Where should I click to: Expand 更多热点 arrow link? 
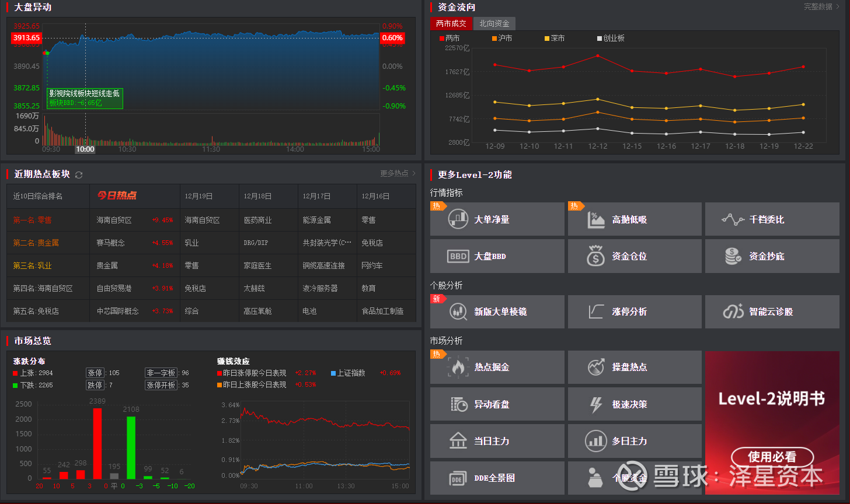coord(398,173)
